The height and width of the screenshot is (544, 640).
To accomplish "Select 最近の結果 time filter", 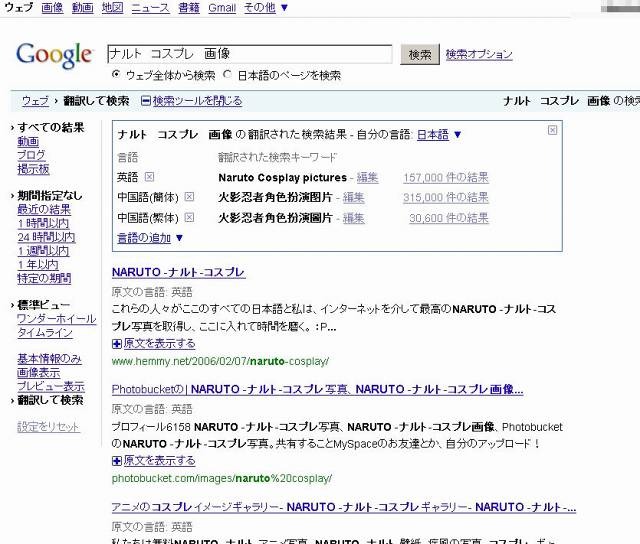I will coord(44,209).
